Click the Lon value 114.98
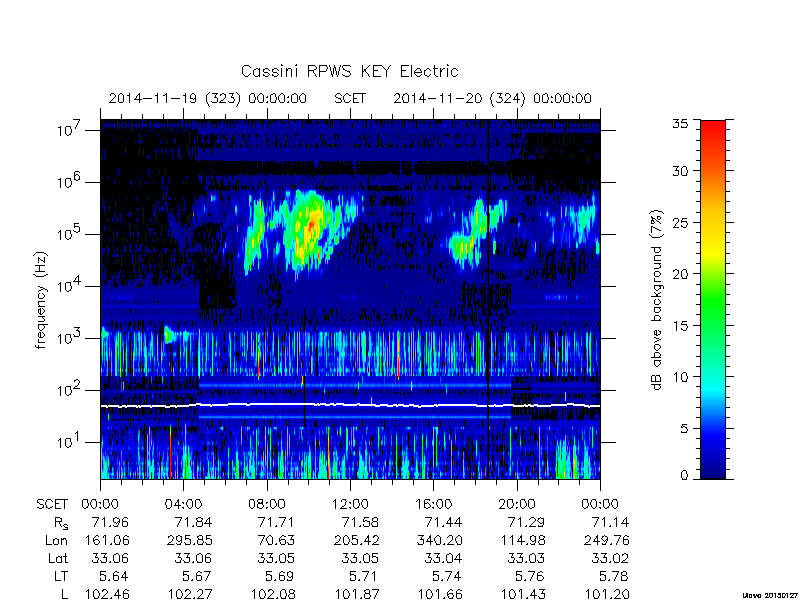 click(523, 540)
